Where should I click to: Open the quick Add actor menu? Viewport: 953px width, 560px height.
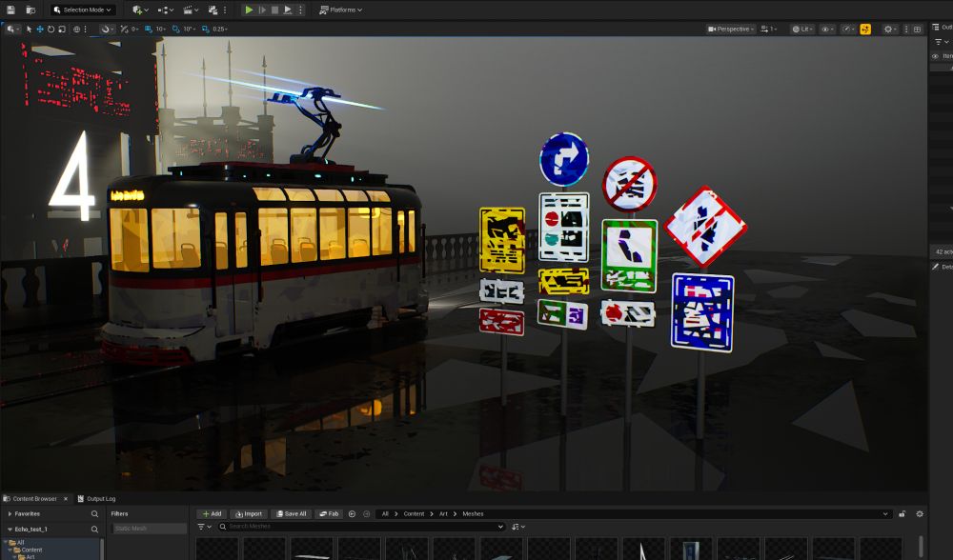point(140,10)
